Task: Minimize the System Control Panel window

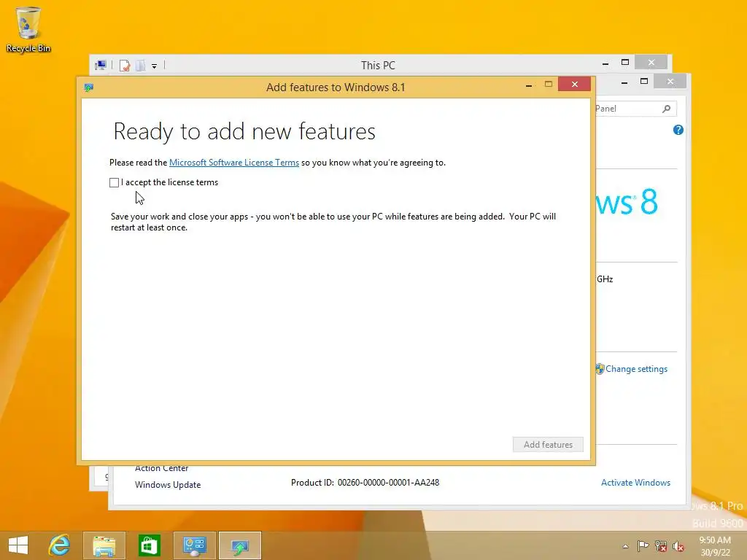Action: pyautogui.click(x=624, y=82)
